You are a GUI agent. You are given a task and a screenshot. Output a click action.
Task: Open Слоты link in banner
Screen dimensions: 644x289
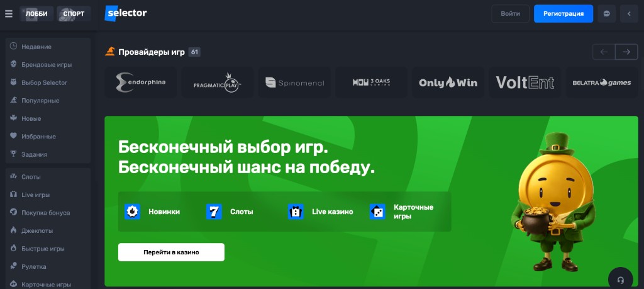tap(241, 212)
